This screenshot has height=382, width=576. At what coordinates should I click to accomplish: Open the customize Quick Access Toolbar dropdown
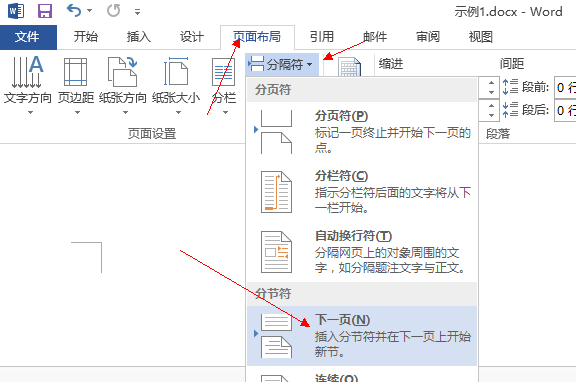tap(137, 12)
